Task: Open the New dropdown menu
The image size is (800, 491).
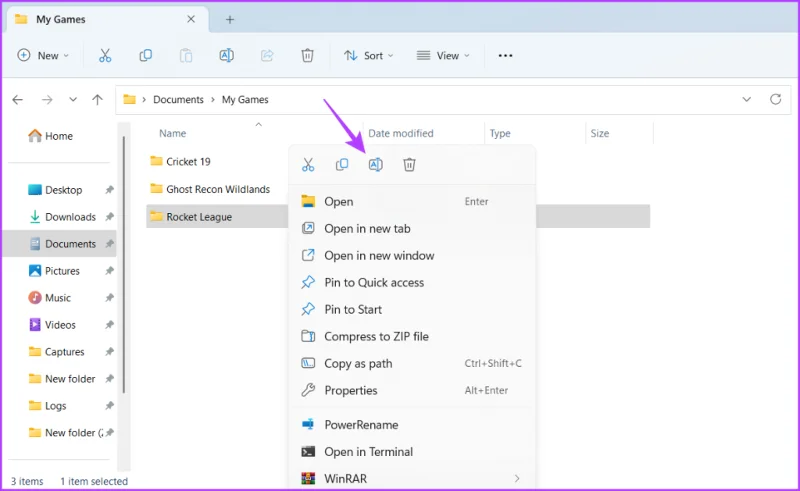Action: tap(43, 56)
